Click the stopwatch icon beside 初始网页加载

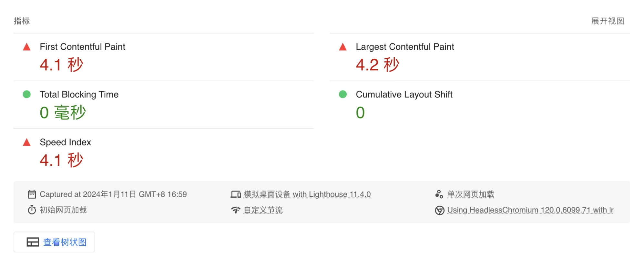point(32,210)
